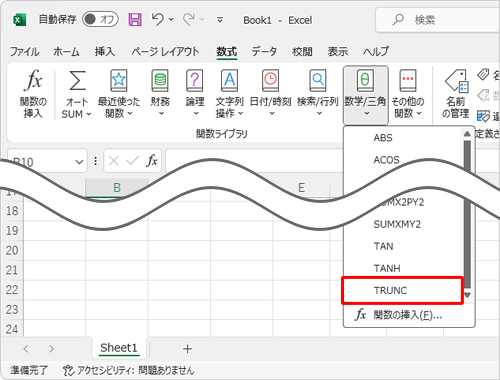Collapse the 数学/三角 functions menu
The image size is (500, 380).
pyautogui.click(x=365, y=95)
